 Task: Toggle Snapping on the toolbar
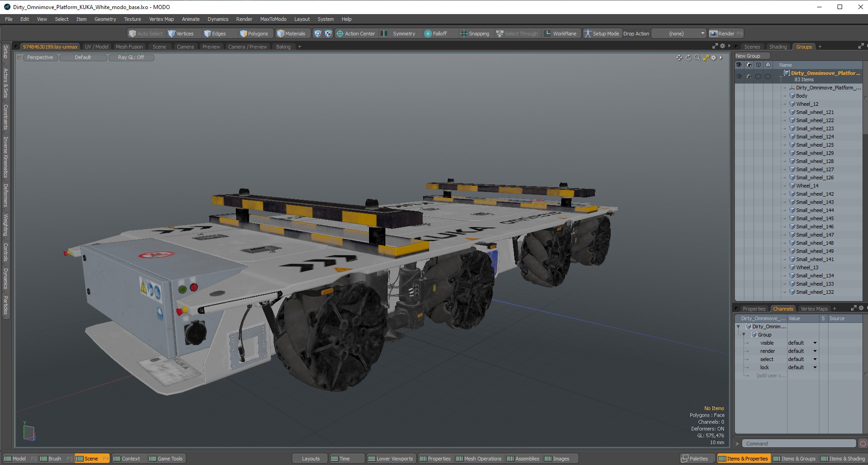click(x=475, y=34)
